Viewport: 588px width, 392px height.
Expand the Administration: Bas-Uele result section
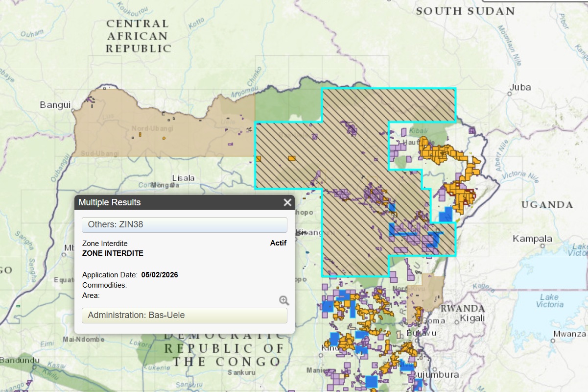click(x=184, y=315)
